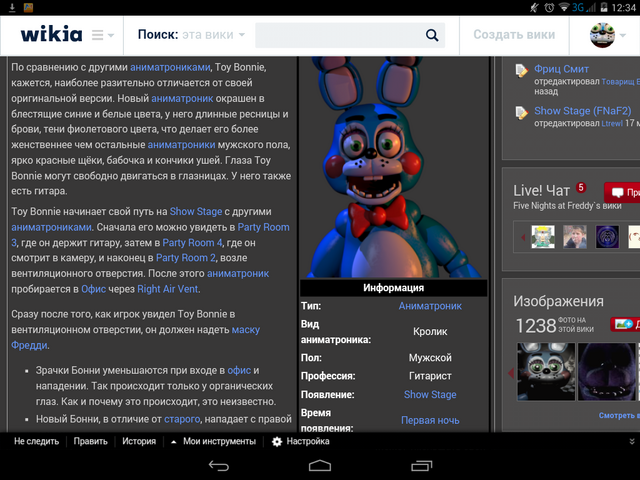This screenshot has height=480, width=640.
Task: Open the "маску Фредди" link
Action: point(245,330)
